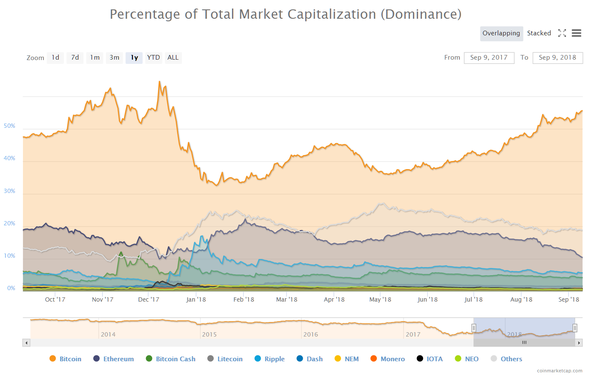Select the 1y zoom range
602x380 pixels.
point(134,58)
